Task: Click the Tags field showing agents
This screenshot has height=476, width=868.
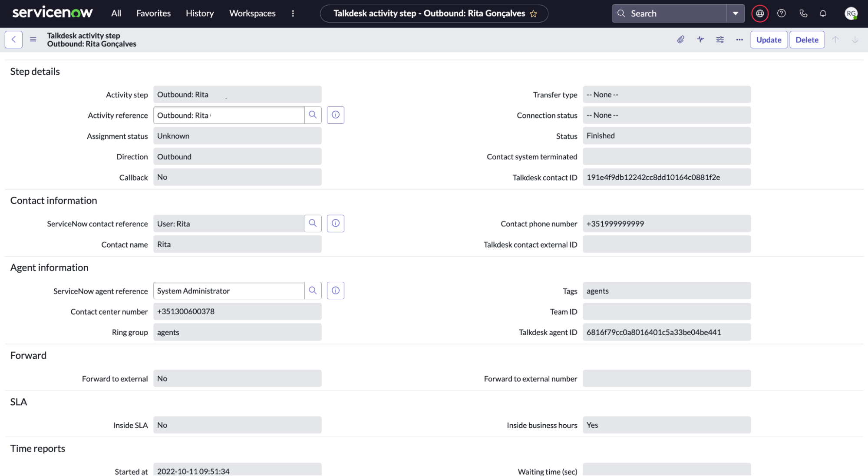Action: click(667, 291)
